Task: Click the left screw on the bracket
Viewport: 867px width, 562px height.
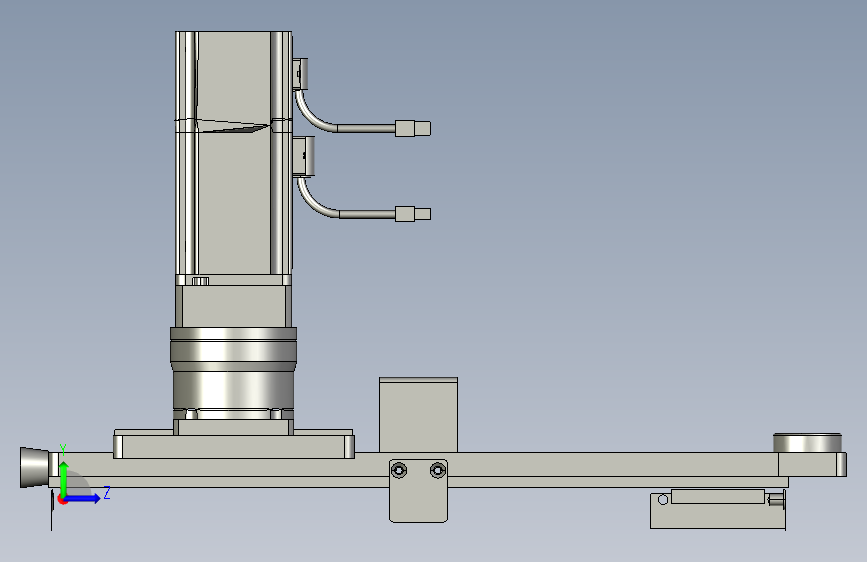Action: coord(399,471)
